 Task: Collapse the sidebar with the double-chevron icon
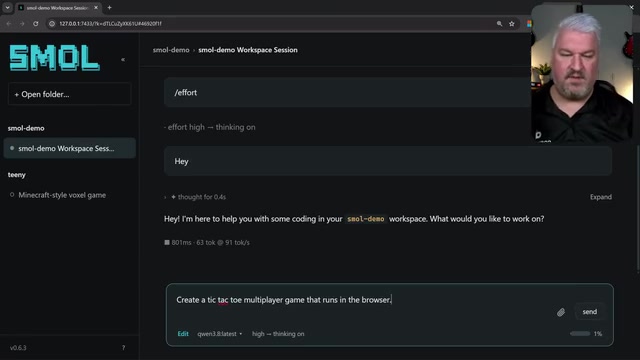(x=123, y=60)
